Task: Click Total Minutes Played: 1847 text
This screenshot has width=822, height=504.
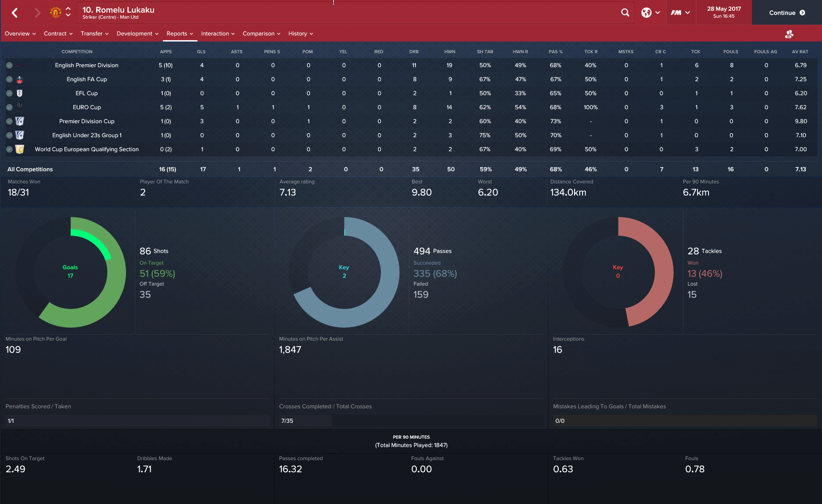Action: pyautogui.click(x=411, y=445)
